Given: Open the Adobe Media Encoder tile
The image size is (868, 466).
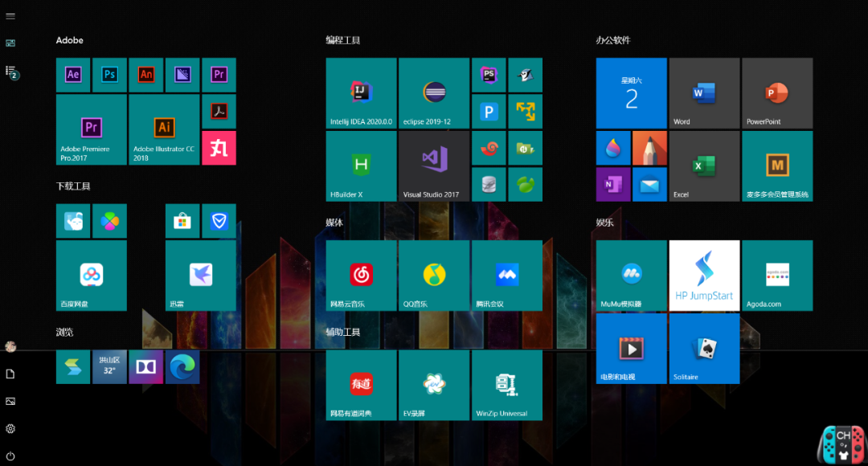Looking at the screenshot, I should tap(182, 75).
